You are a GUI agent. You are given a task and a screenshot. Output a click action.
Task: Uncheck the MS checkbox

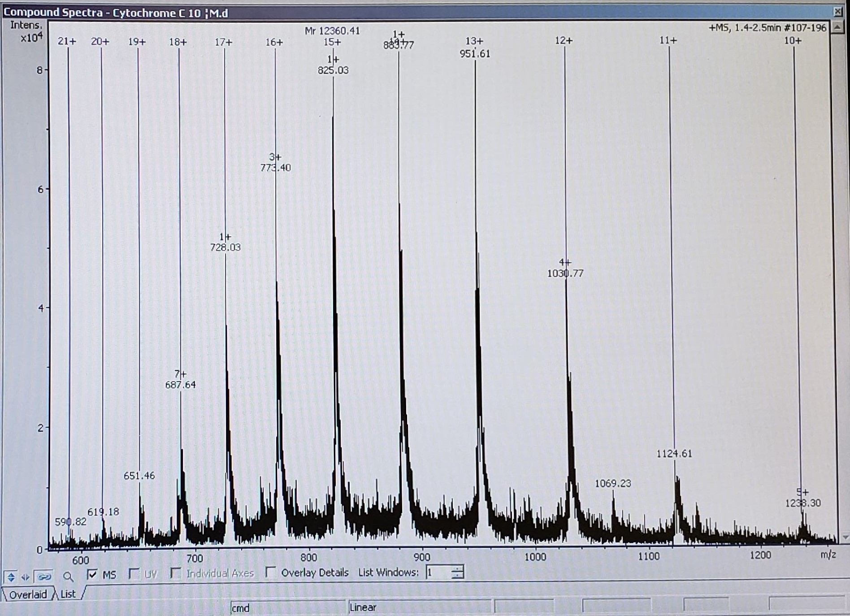(92, 574)
